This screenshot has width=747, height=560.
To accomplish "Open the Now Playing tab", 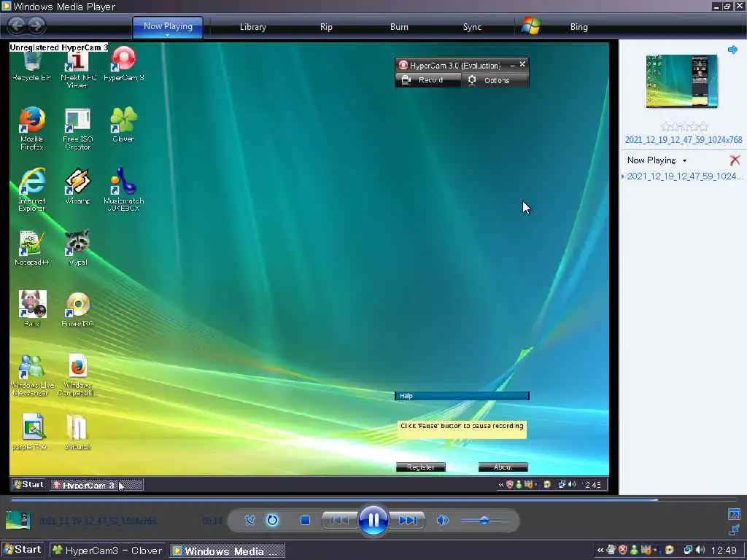I will coord(168,27).
